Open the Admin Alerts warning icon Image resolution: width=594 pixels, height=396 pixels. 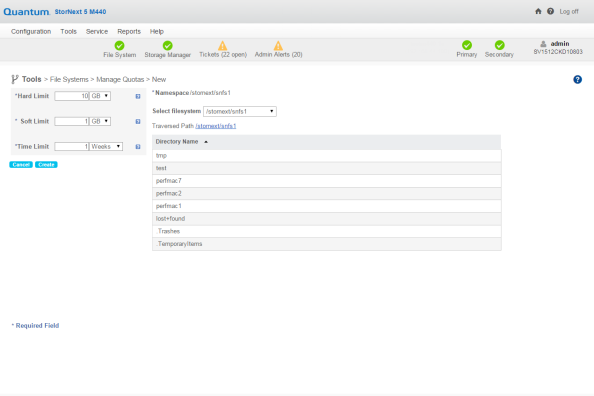278,45
